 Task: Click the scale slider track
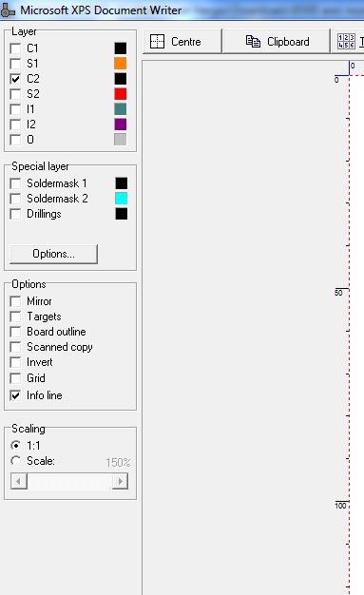click(69, 482)
